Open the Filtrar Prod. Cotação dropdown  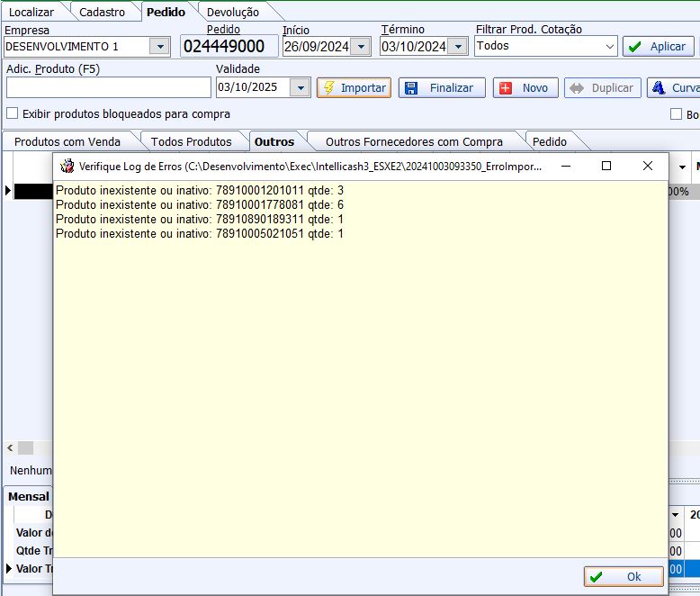pos(609,46)
